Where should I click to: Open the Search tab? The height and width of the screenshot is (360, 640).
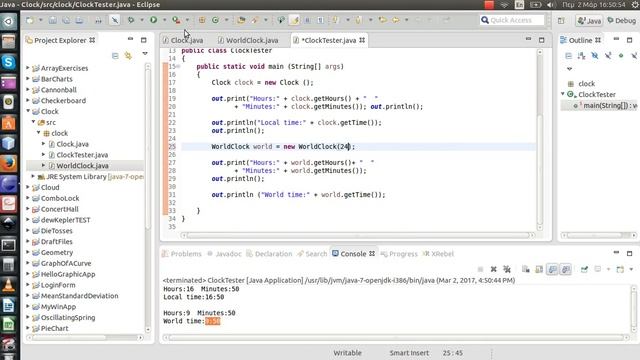coord(312,253)
